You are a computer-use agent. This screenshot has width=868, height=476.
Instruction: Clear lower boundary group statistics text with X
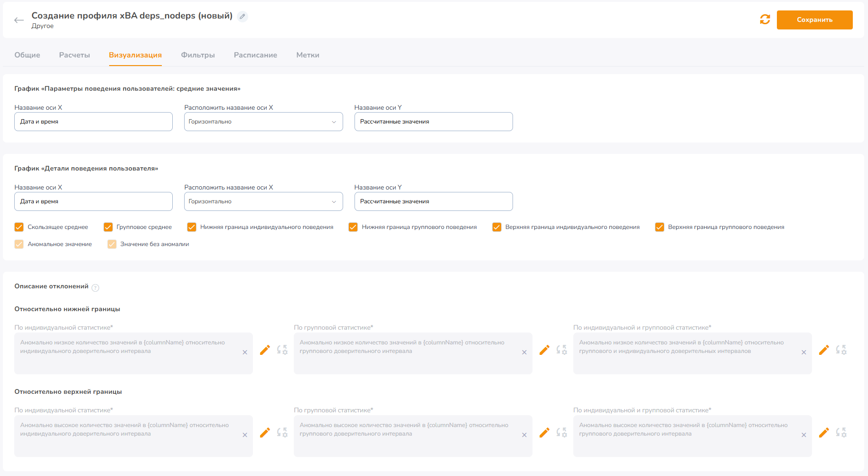pyautogui.click(x=524, y=352)
